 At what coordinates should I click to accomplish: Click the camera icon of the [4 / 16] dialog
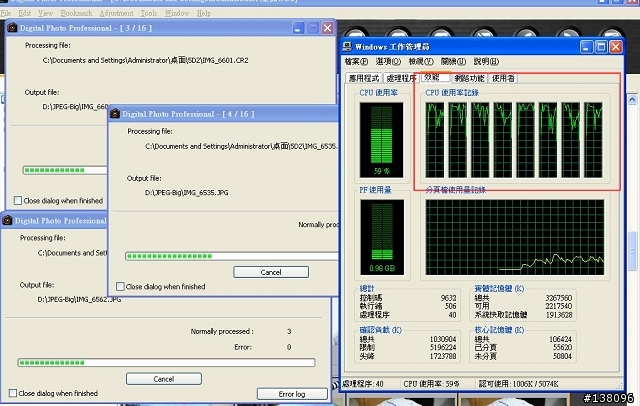[115, 114]
